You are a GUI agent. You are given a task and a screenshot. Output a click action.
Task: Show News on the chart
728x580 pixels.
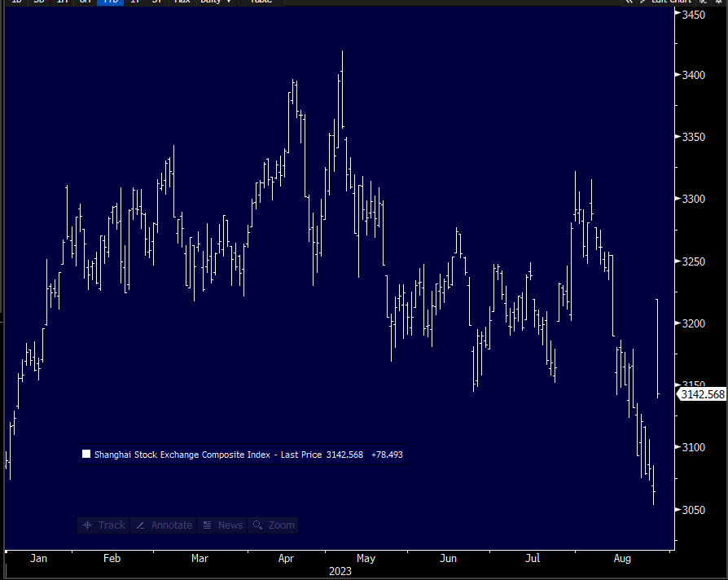tap(222, 525)
